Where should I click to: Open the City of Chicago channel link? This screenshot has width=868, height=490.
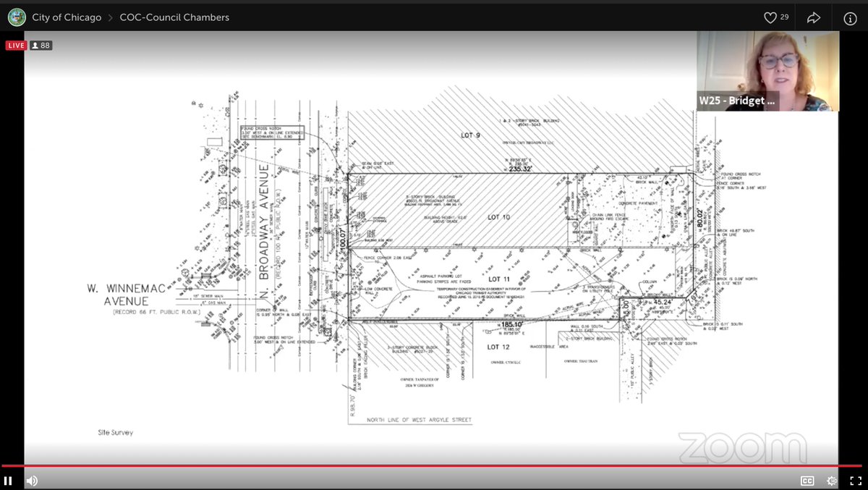(67, 17)
